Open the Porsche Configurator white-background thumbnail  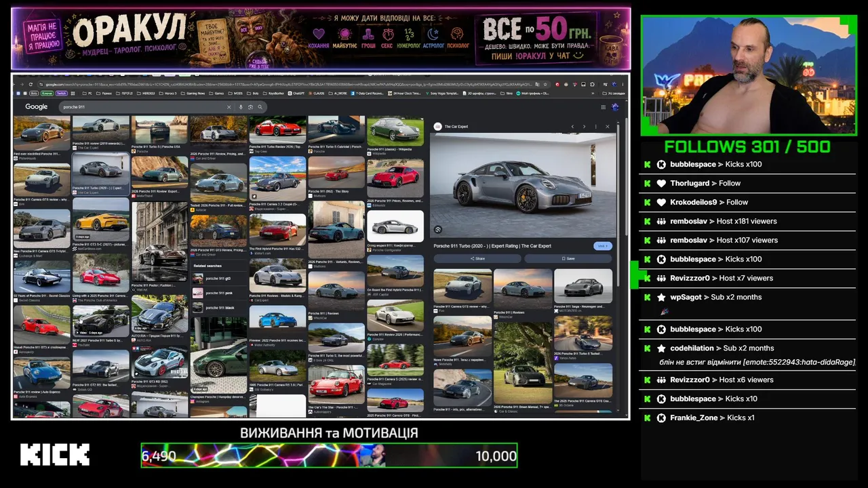[x=395, y=226]
